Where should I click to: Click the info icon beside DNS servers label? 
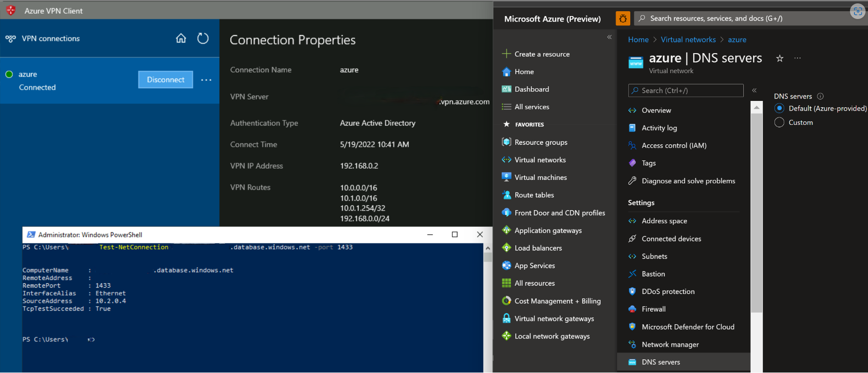(x=820, y=97)
